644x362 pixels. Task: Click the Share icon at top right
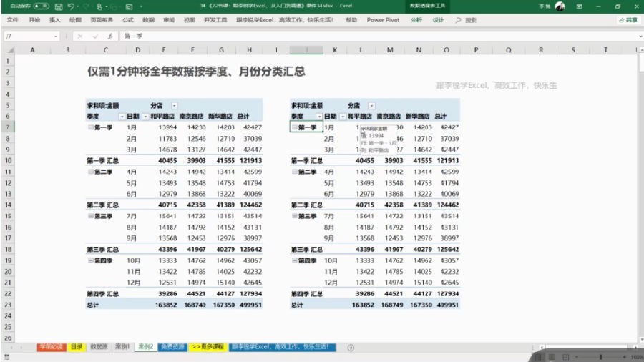pos(628,20)
